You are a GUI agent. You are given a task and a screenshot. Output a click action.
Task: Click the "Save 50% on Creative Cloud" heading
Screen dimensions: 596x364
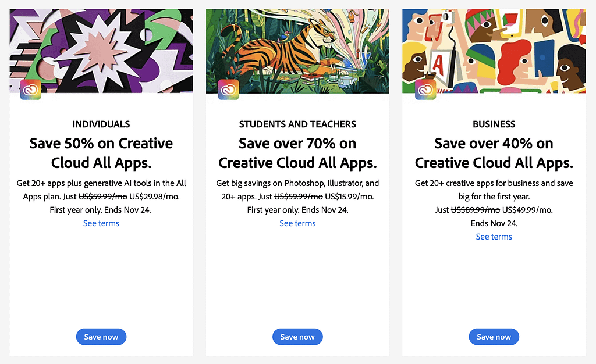101,152
